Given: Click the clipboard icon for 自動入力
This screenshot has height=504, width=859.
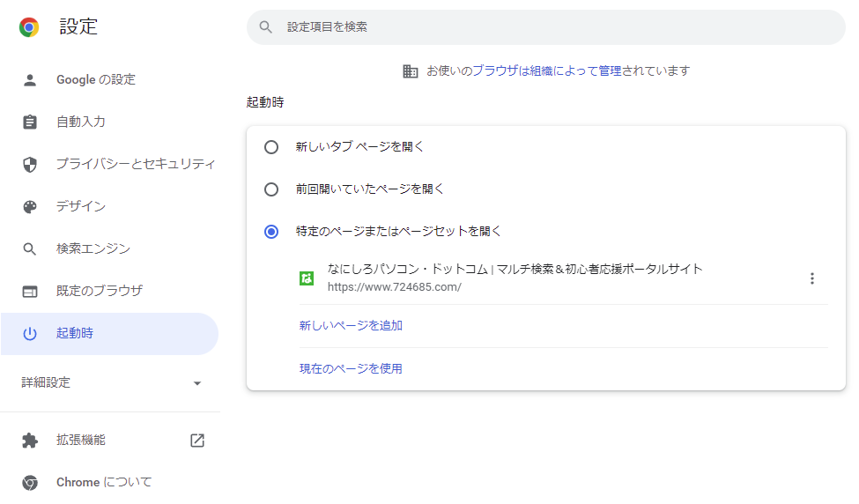Looking at the screenshot, I should [30, 122].
